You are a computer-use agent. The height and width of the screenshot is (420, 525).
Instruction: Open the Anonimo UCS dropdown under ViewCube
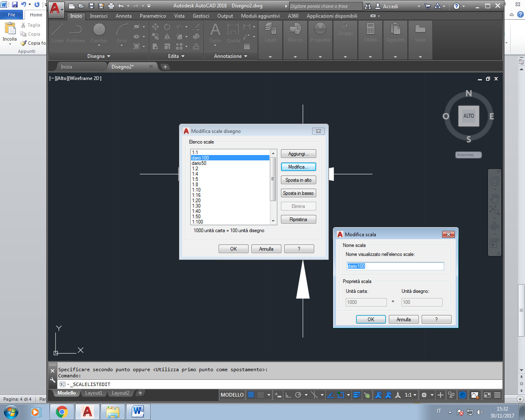[x=468, y=155]
